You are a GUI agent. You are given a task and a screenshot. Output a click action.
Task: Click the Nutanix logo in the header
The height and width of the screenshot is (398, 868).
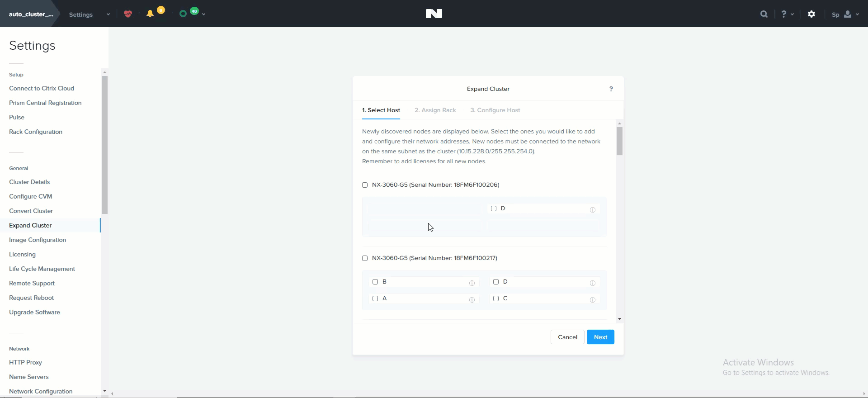click(x=434, y=14)
